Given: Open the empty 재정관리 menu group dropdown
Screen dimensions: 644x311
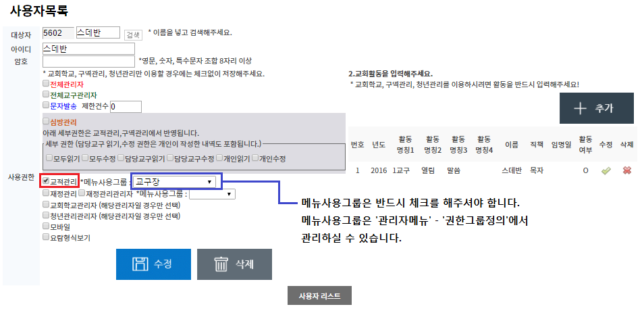Looking at the screenshot, I should [x=213, y=194].
